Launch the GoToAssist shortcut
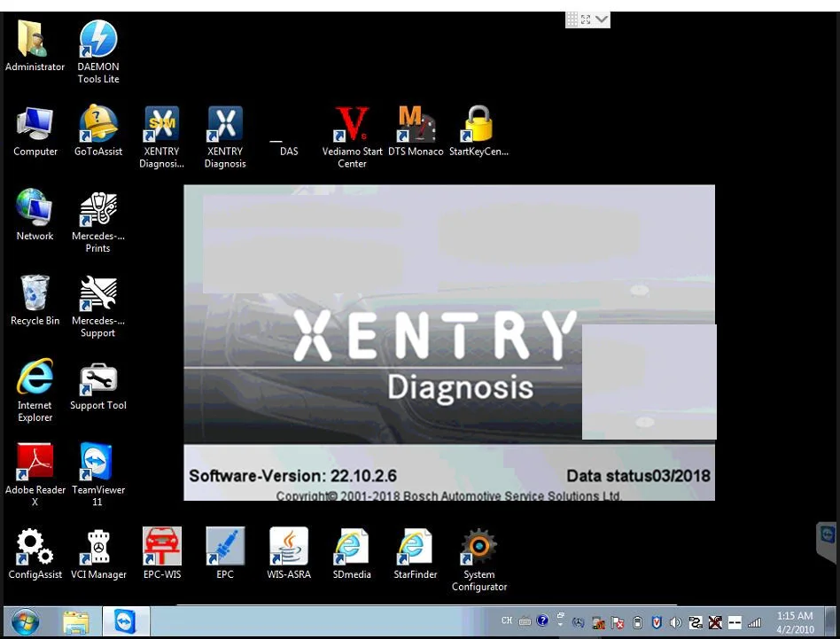Viewport: 840px width, 639px height. point(98,130)
